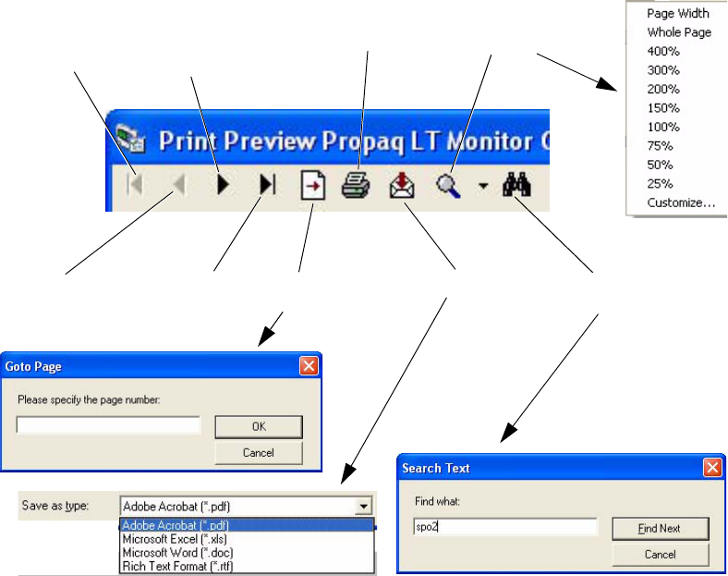Click the printer icon to print
The height and width of the screenshot is (576, 728).
click(x=356, y=185)
